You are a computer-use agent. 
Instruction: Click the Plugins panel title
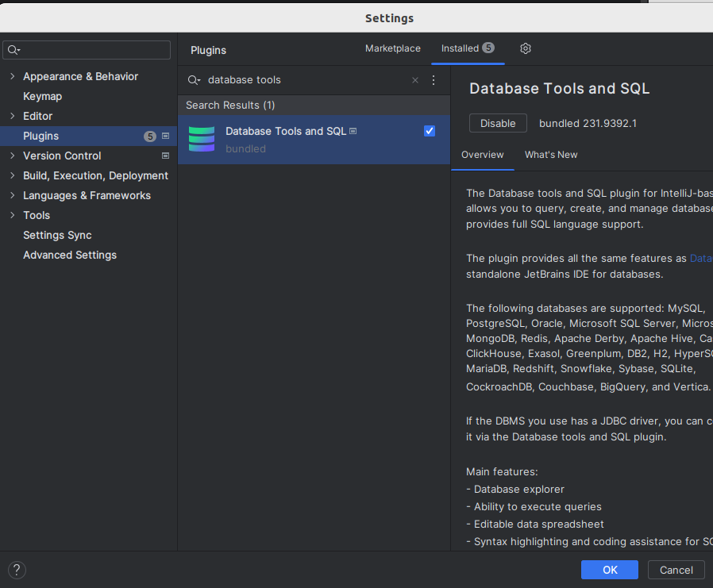(208, 50)
